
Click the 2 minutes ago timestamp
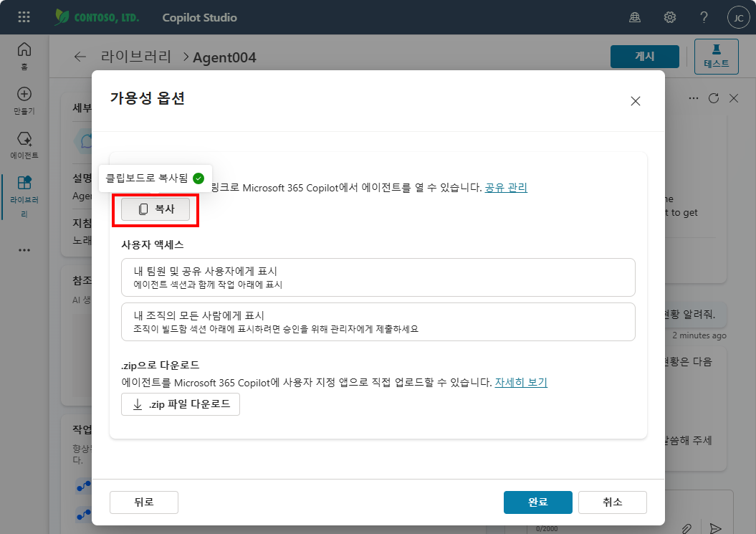click(x=699, y=335)
